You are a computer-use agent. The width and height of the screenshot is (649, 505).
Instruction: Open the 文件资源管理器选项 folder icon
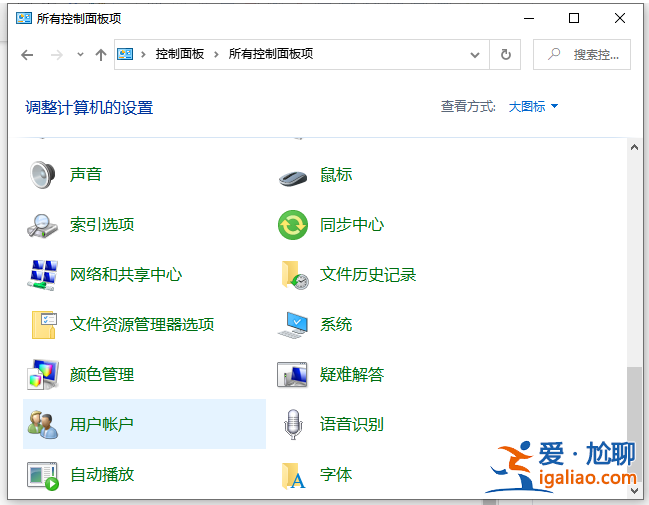tap(44, 325)
